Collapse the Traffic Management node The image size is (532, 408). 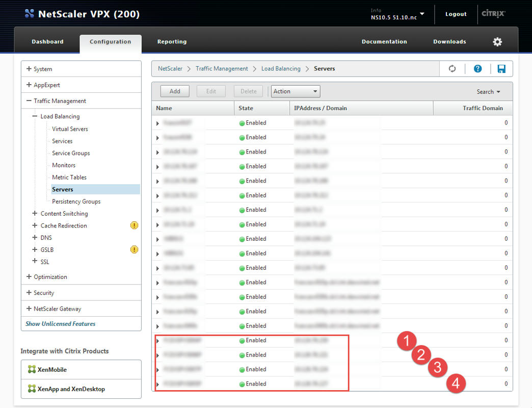[29, 100]
